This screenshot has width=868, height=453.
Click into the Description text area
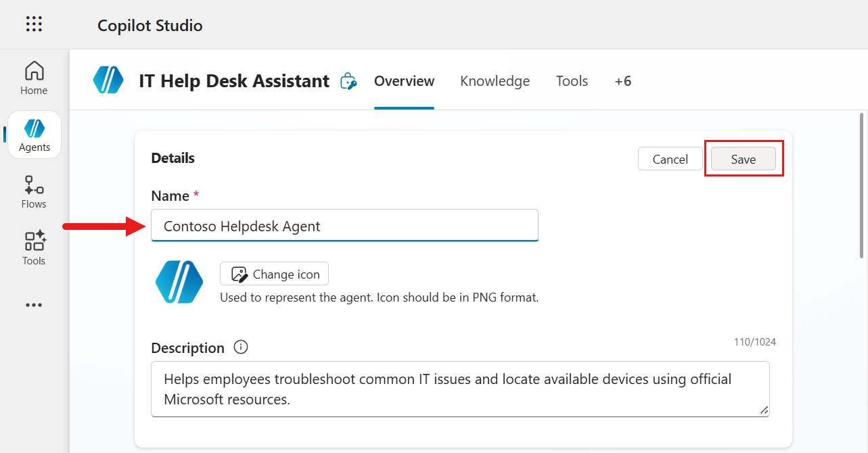460,389
